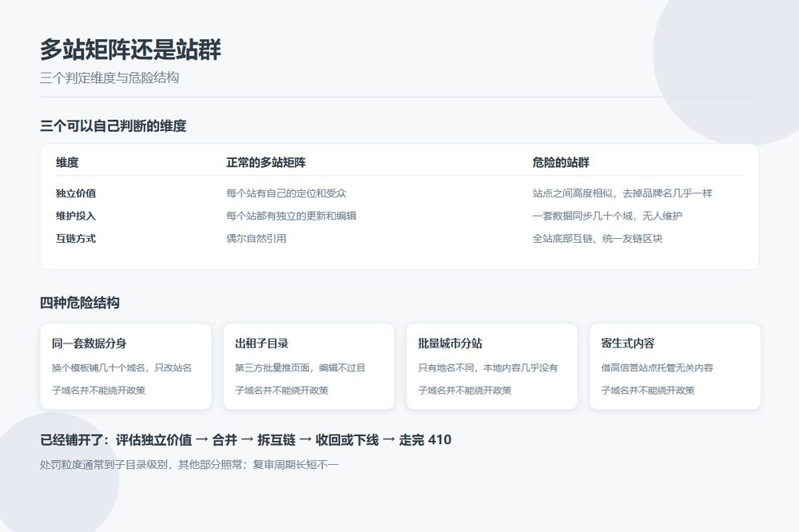Click the cell 站点之间高度相似，去掉品牌名几乎一样
This screenshot has height=532, width=799.
[x=622, y=193]
